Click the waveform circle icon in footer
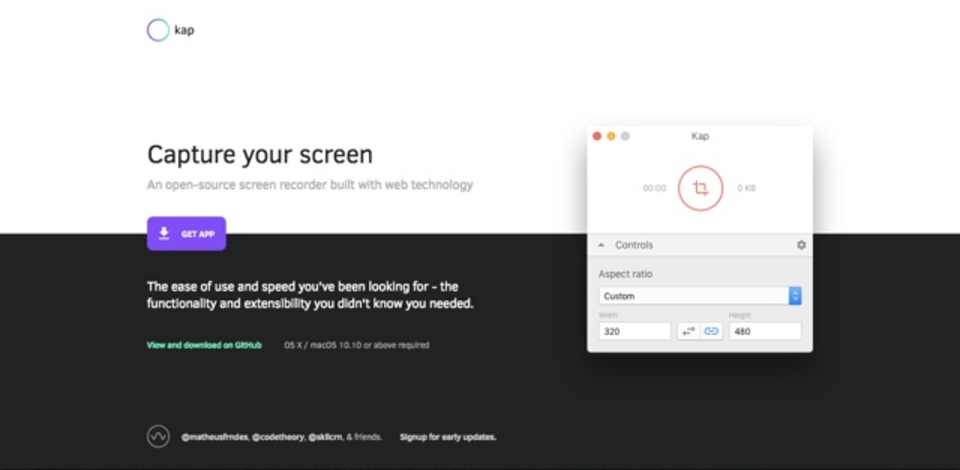The width and height of the screenshot is (960, 470). [x=158, y=437]
